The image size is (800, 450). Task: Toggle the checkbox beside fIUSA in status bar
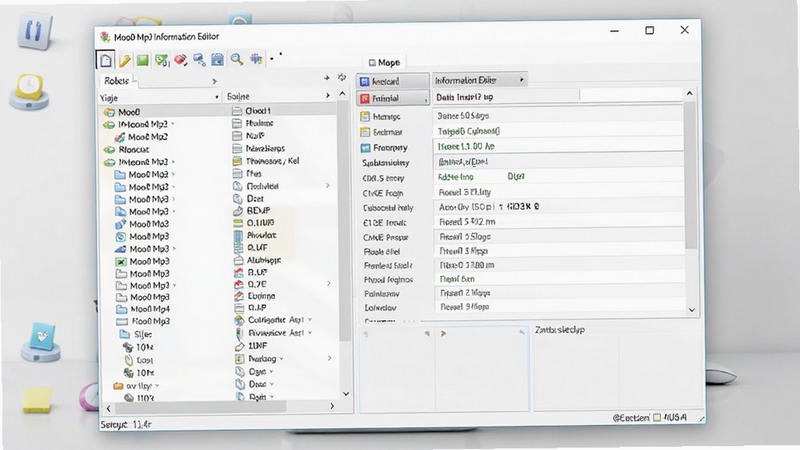[657, 417]
